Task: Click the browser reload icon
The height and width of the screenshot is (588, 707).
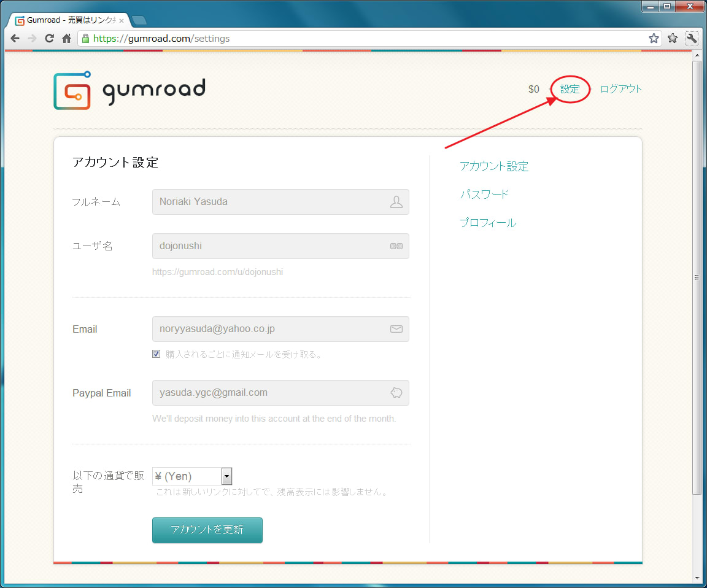Action: (x=50, y=39)
